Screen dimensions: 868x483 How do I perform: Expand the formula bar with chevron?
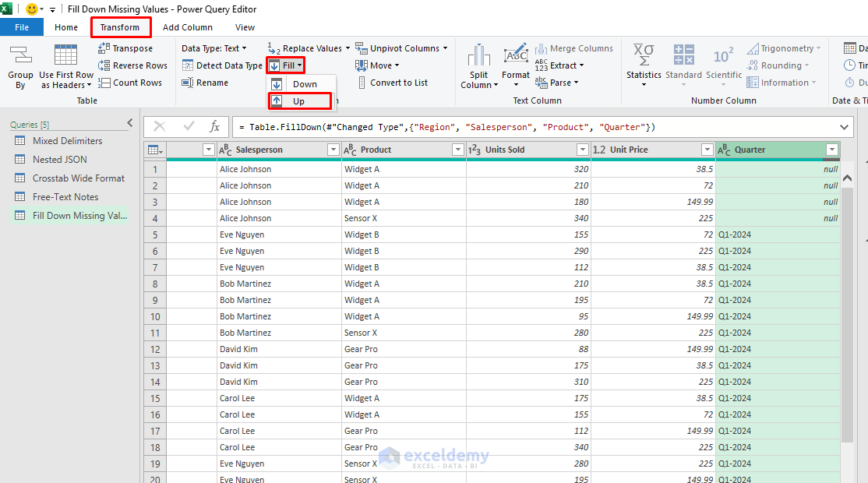pyautogui.click(x=844, y=127)
